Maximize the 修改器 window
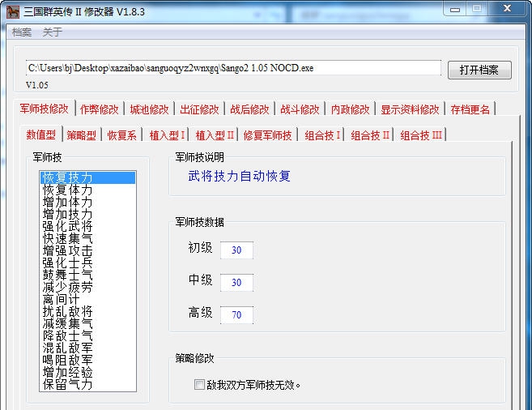532x410 pixels. (x=477, y=8)
